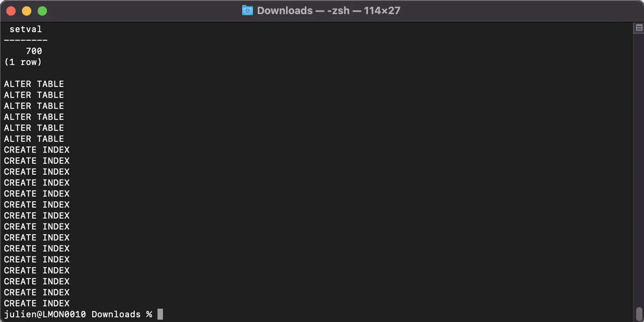Click the last 'ALTER TABLE' output line
Screen dimensions: 644x322
point(34,139)
